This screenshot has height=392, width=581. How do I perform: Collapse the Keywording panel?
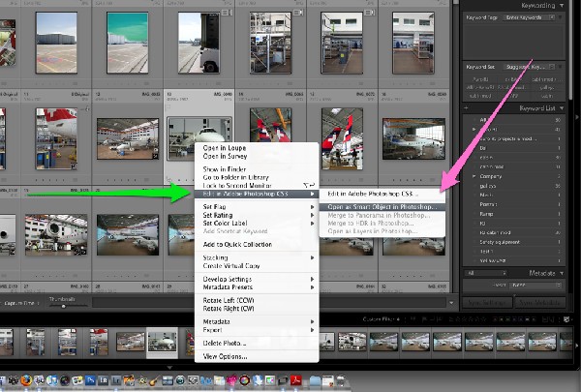pyautogui.click(x=562, y=6)
